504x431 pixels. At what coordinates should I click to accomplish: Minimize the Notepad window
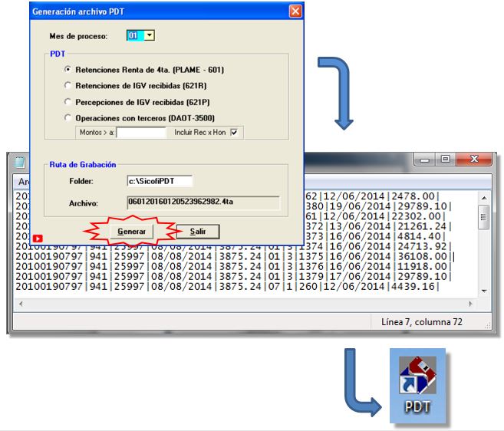425,160
